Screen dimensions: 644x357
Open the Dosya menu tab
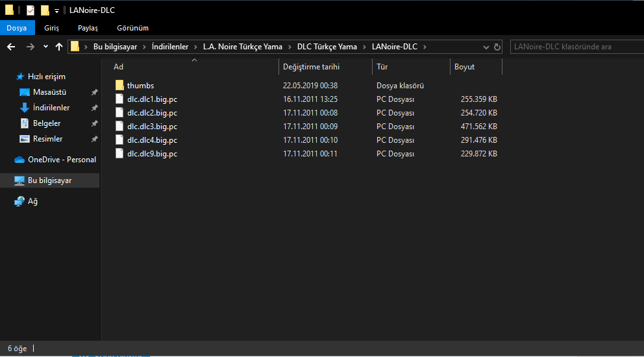16,28
